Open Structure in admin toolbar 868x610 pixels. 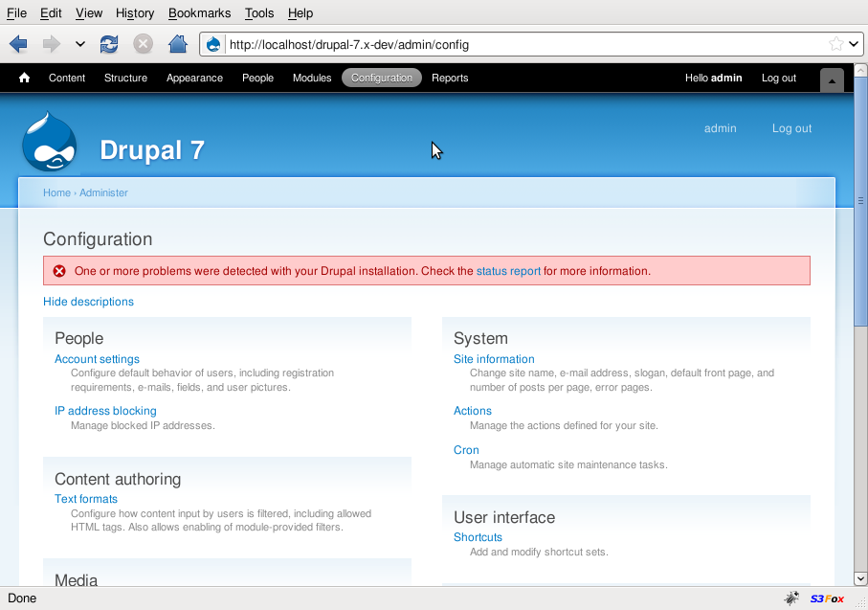(125, 79)
